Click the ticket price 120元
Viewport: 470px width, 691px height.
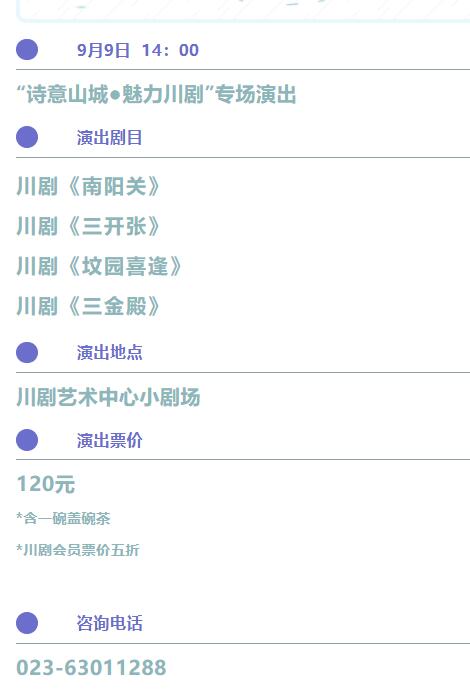(x=46, y=484)
